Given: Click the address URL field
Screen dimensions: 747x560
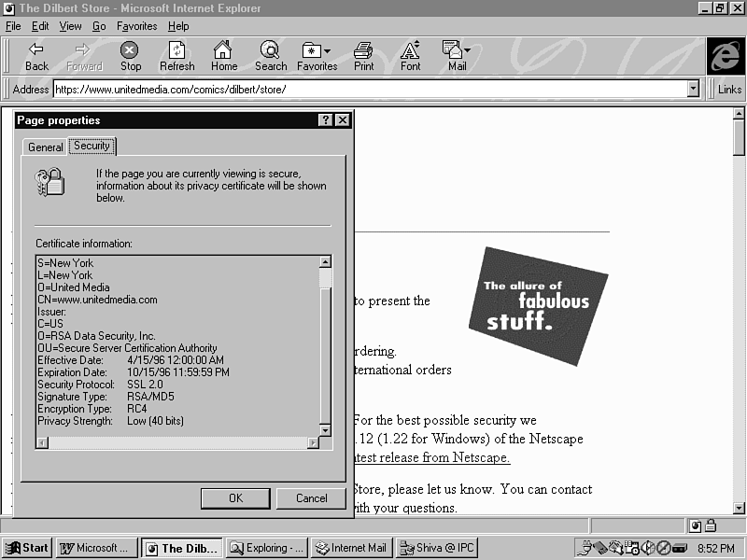Looking at the screenshot, I should pos(369,90).
